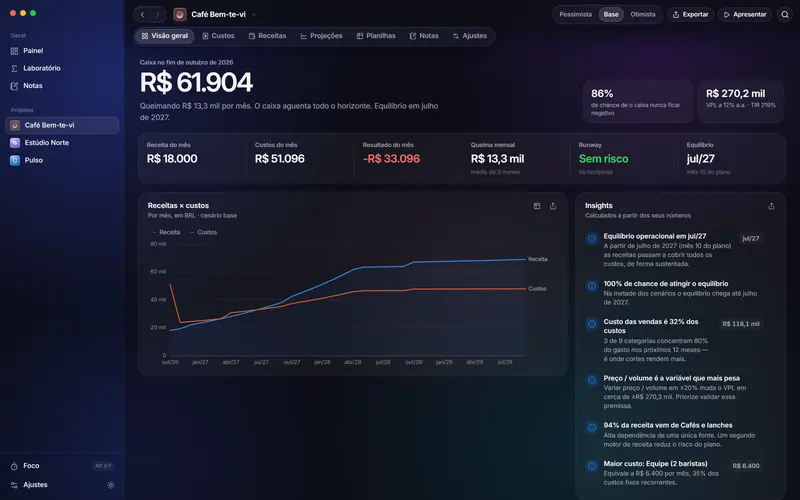The width and height of the screenshot is (800, 500).
Task: Select the Pessimista scenario
Action: 576,14
